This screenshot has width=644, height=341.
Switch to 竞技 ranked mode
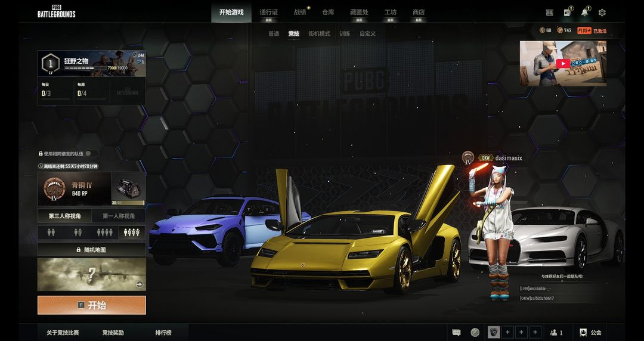point(293,34)
